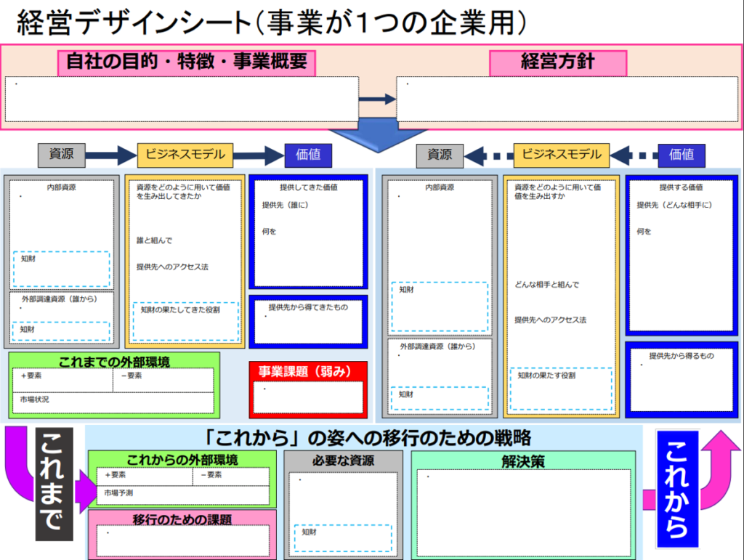Select the 自社の目的・特徴・事業概要 heading
The width and height of the screenshot is (744, 560).
tap(187, 62)
